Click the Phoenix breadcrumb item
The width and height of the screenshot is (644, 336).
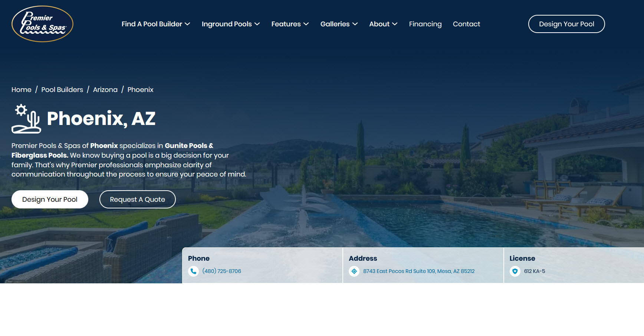tap(140, 90)
